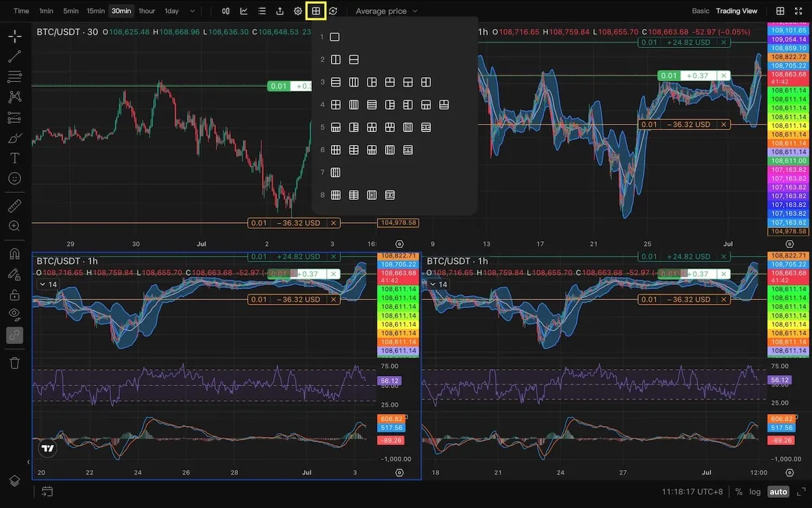Toggle lock all drawings padlock
The height and width of the screenshot is (508, 812).
[x=15, y=295]
